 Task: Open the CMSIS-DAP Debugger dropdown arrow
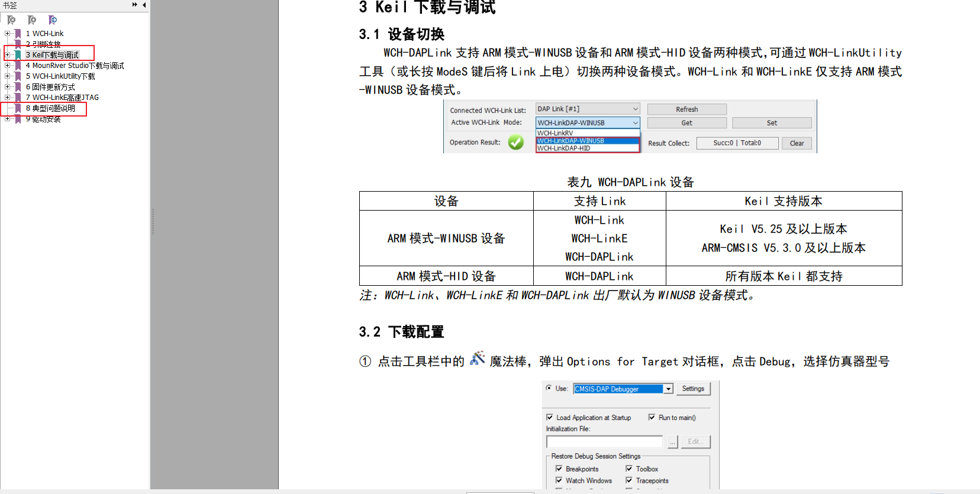coord(668,389)
